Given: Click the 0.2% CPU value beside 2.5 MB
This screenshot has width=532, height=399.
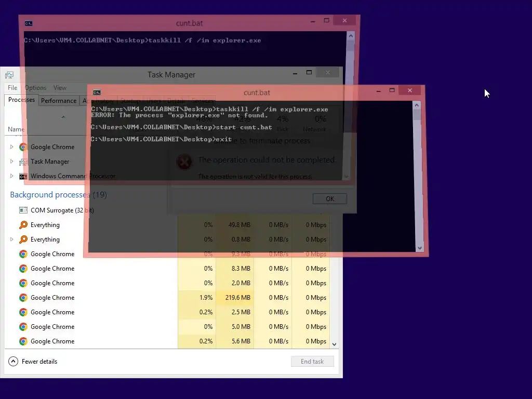Looking at the screenshot, I should 206,312.
